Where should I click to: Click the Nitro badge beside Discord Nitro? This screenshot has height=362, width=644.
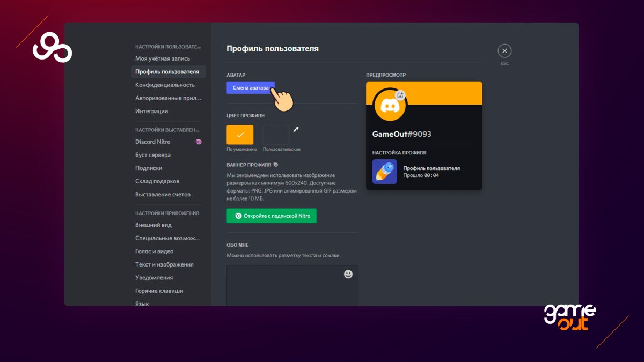coord(199,142)
